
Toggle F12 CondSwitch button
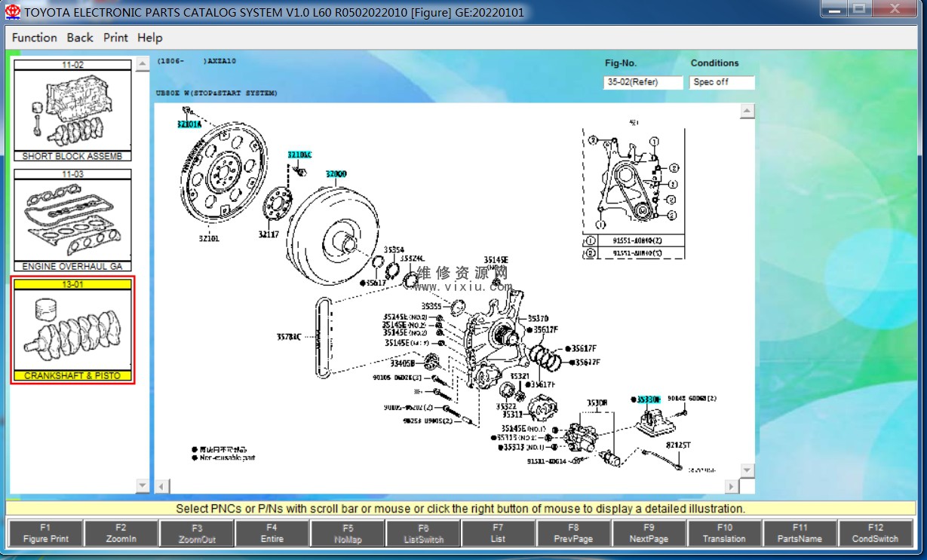[x=875, y=534]
